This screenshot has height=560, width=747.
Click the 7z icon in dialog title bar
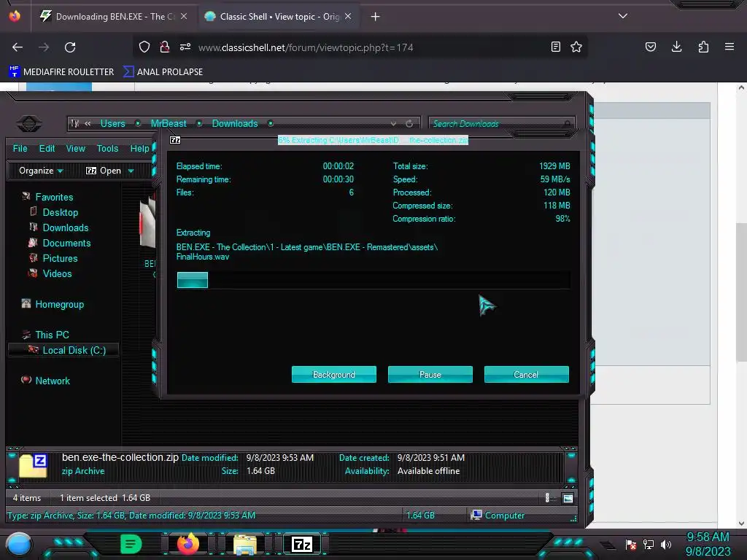coord(175,140)
